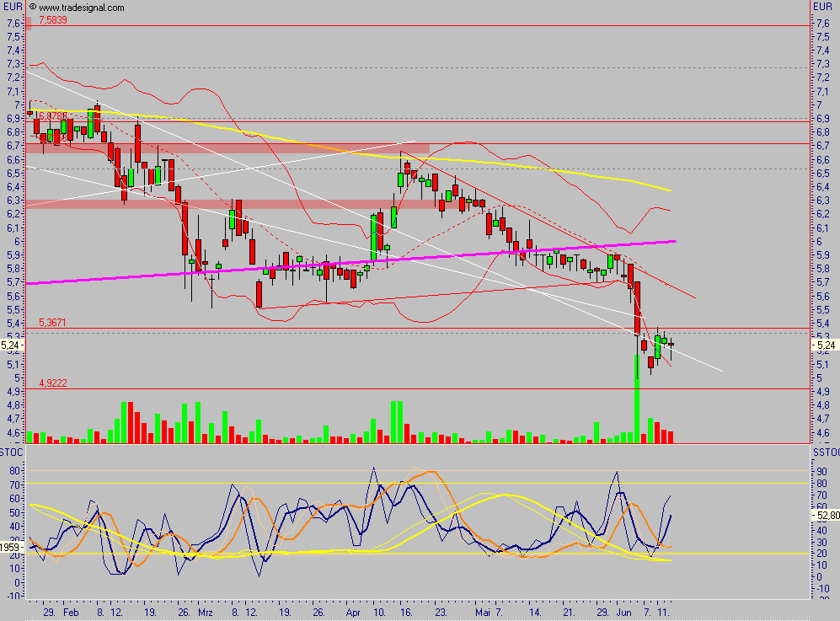Click the Mrz label on the date axis

click(205, 613)
